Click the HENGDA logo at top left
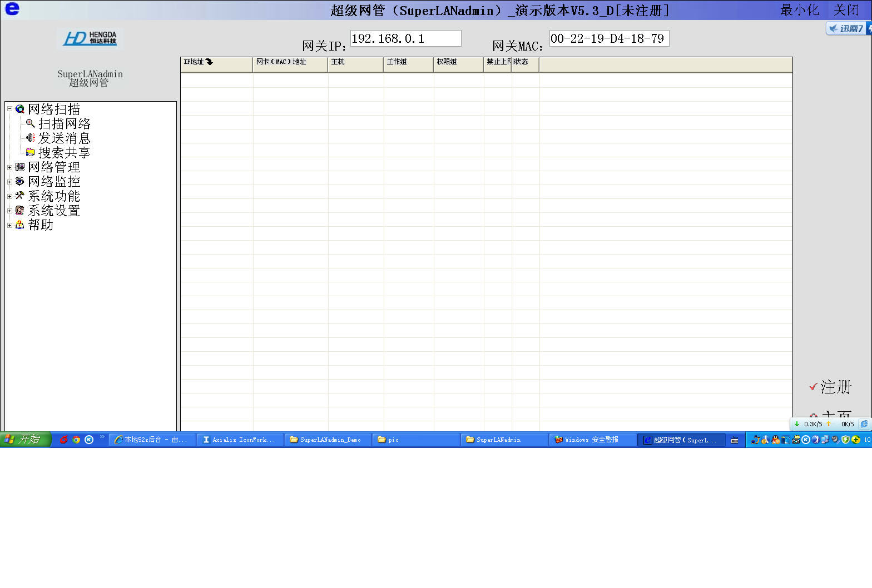The height and width of the screenshot is (588, 872). click(90, 38)
